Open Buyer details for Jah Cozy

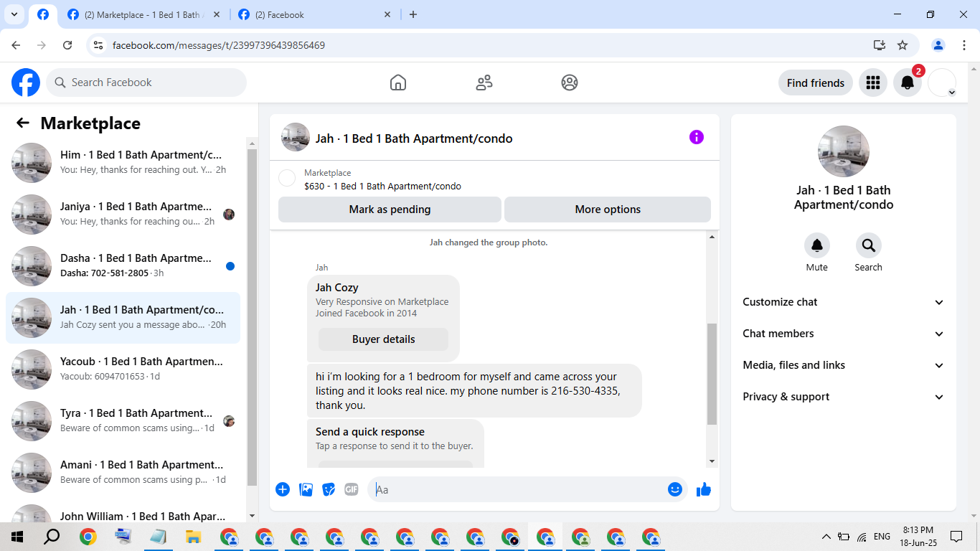pyautogui.click(x=384, y=339)
